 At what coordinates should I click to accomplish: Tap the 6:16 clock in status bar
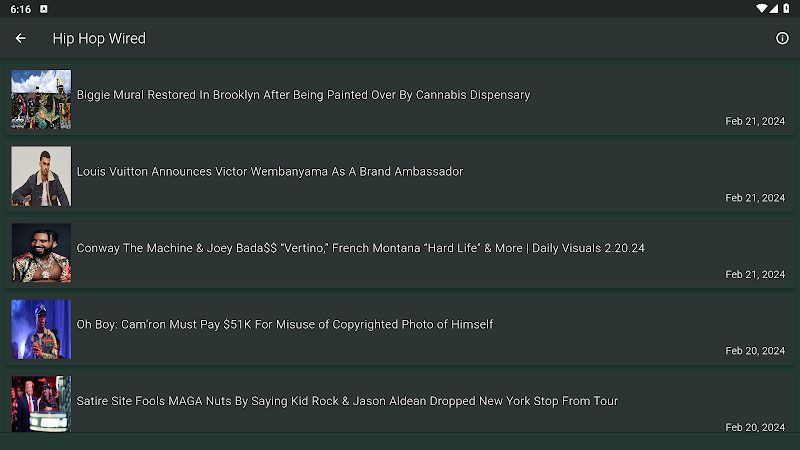pyautogui.click(x=20, y=9)
